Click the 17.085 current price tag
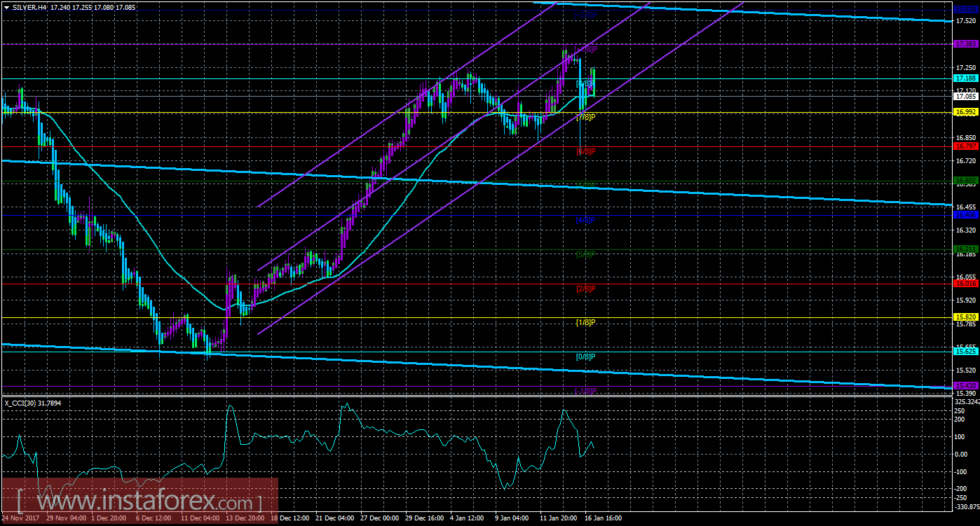 pos(966,97)
